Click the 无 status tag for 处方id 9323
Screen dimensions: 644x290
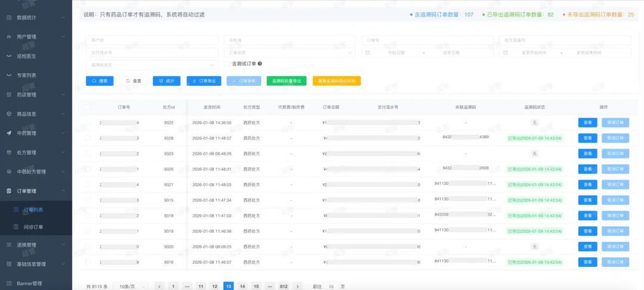534,154
